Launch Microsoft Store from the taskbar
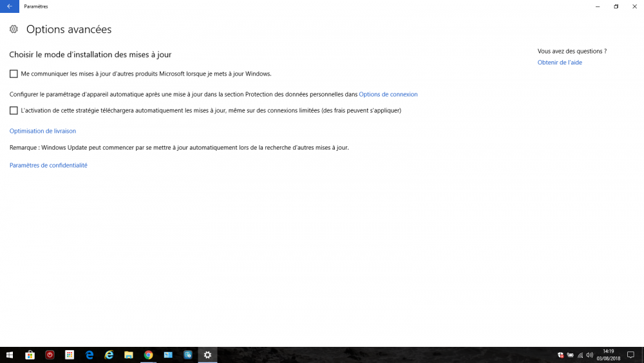 (x=30, y=355)
